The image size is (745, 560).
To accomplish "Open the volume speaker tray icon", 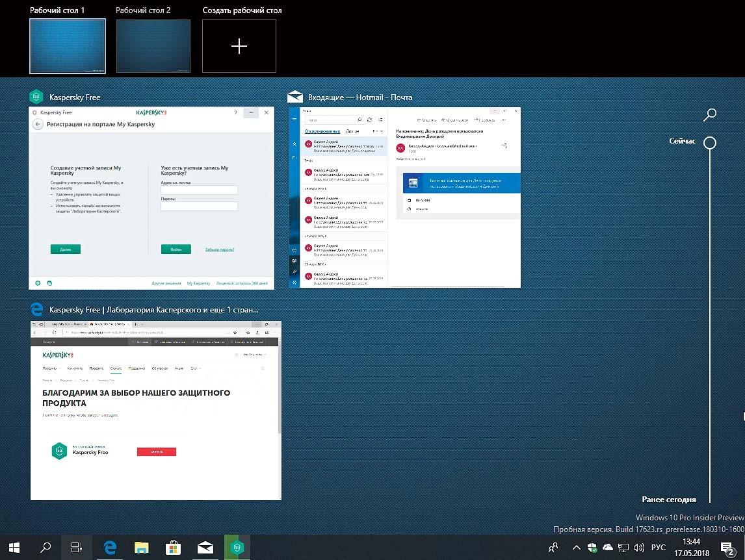I will [x=639, y=548].
